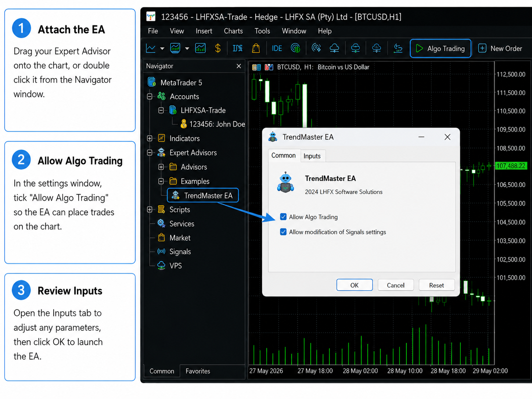This screenshot has width=532, height=399.
Task: Click the green 107,488.22 price label
Action: 511,166
